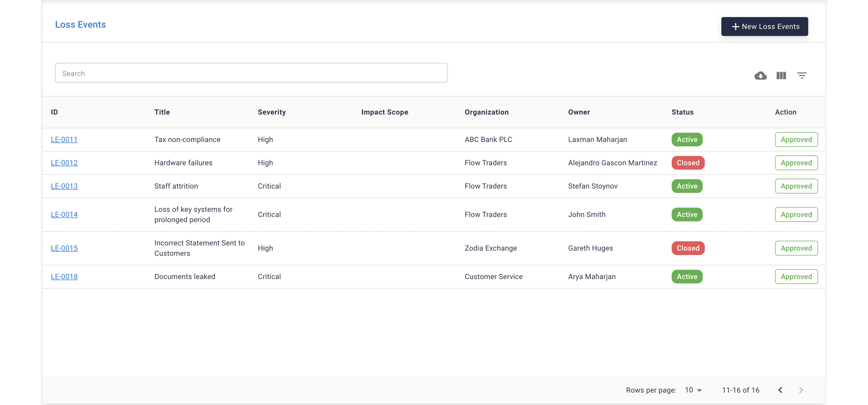
Task: Click the next page arrow
Action: click(x=801, y=390)
